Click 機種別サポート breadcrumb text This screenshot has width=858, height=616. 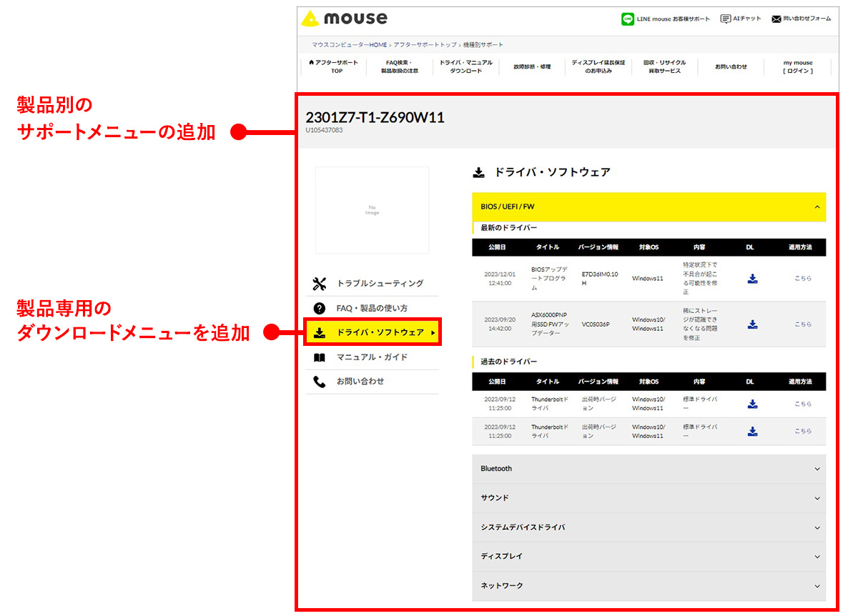[x=483, y=44]
